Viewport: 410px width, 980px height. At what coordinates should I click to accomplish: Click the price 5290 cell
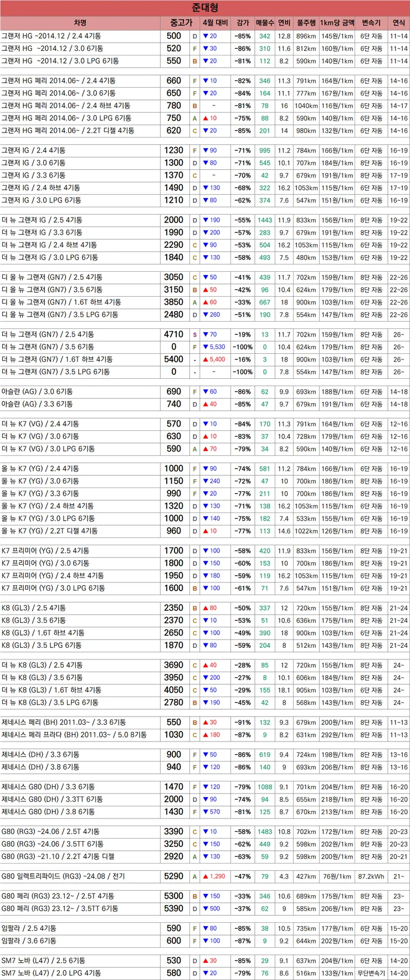coord(174,876)
